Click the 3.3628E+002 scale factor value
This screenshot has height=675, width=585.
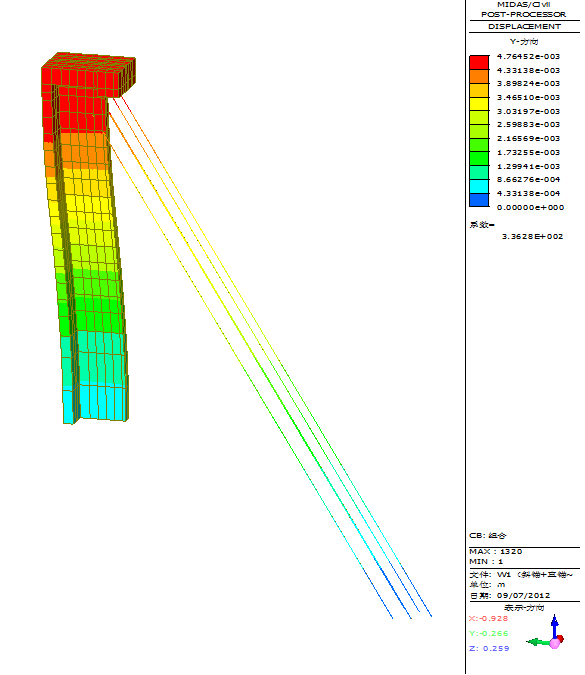532,236
